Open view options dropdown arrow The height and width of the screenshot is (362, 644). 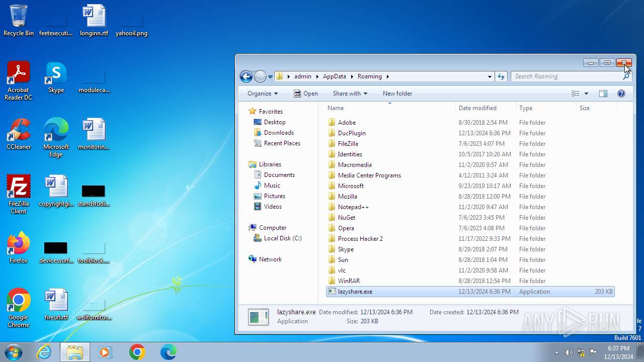tap(587, 94)
